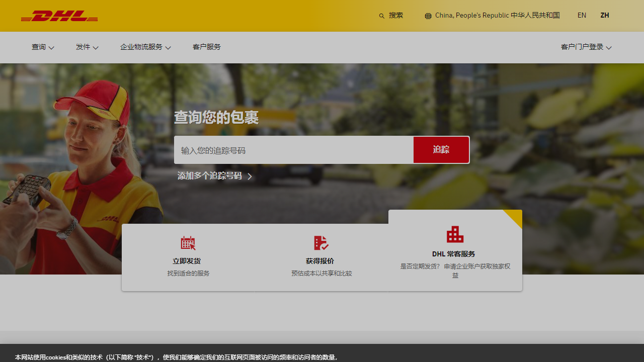Expand the 企业物流服务 menu chevron
This screenshot has width=644, height=362.
tap(168, 48)
